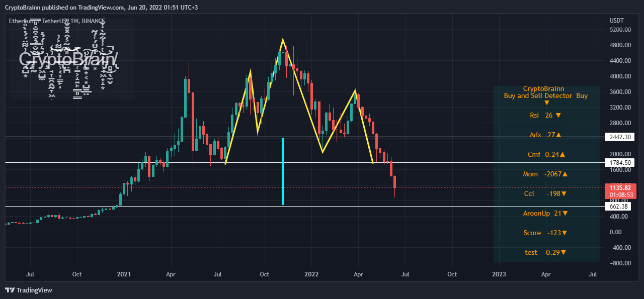Click the 2021 label on time axis

click(x=124, y=274)
